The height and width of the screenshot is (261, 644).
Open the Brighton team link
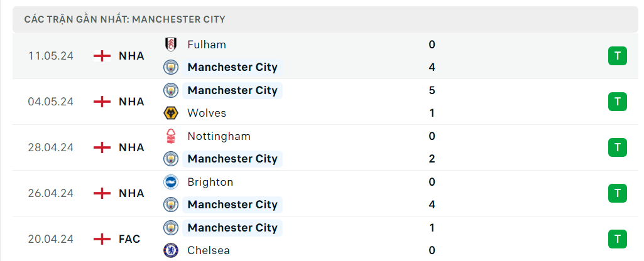tap(210, 182)
